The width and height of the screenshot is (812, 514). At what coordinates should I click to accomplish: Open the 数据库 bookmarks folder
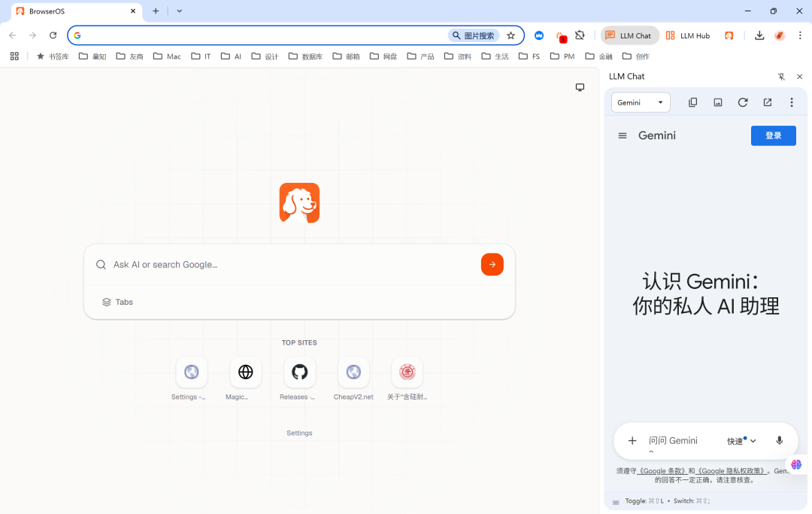point(306,56)
